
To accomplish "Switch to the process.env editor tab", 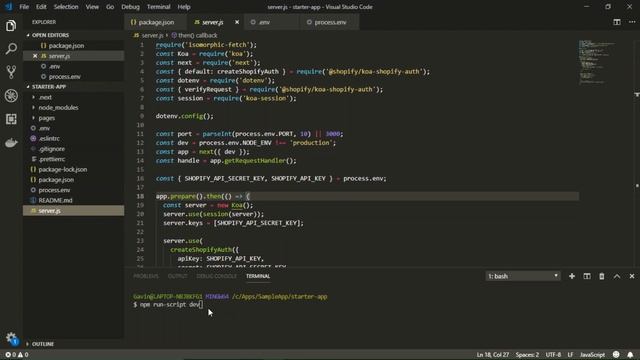I will 330,22.
